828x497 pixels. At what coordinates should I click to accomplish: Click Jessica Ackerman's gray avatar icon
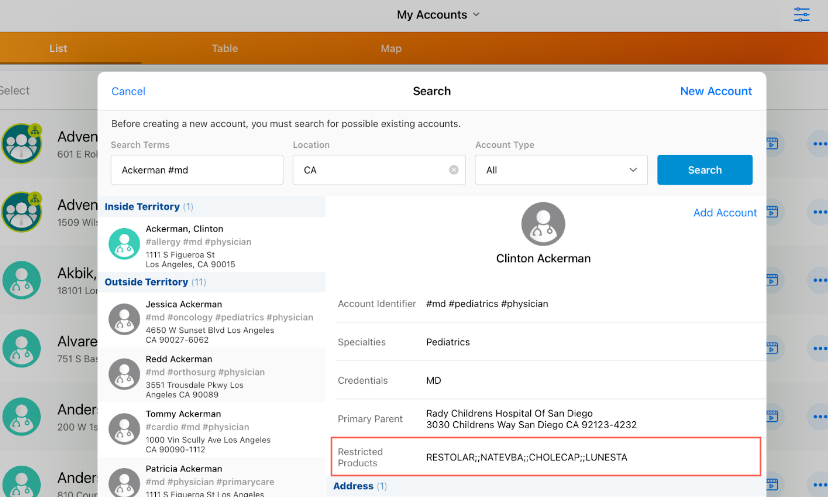[124, 320]
